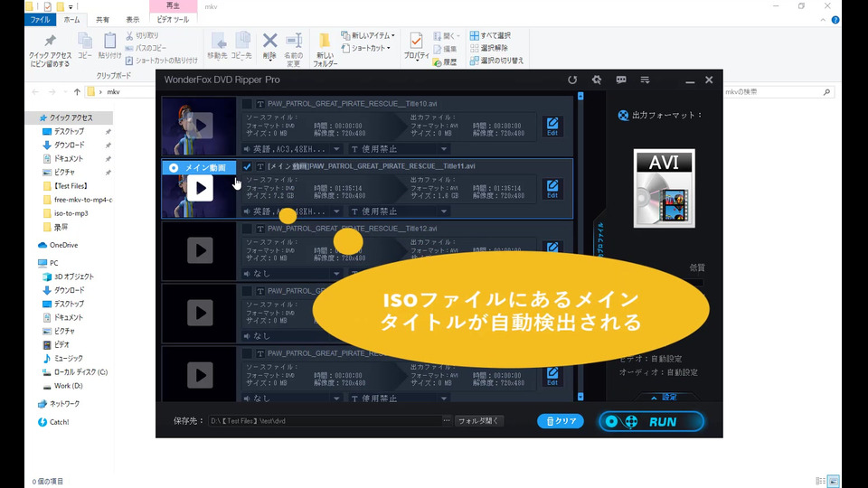
Task: Click フォルダ開く button
Action: pos(478,421)
